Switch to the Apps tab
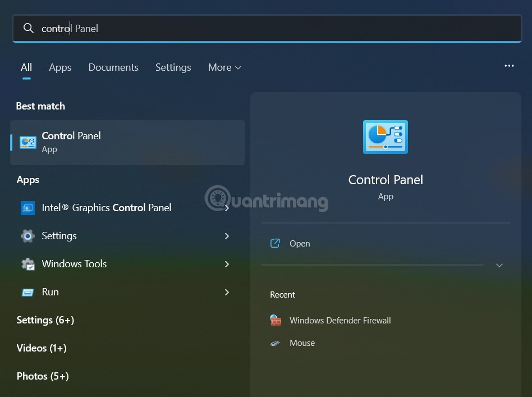532x397 pixels. (60, 67)
